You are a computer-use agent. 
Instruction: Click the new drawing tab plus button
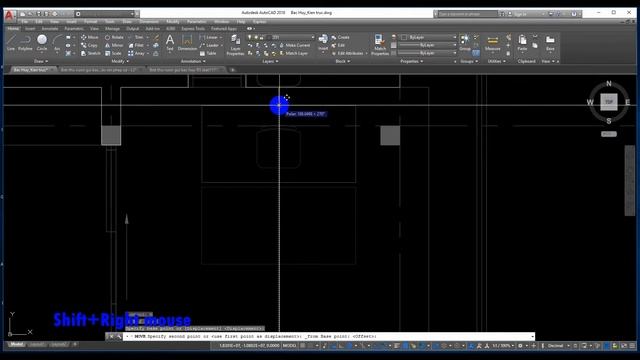232,69
